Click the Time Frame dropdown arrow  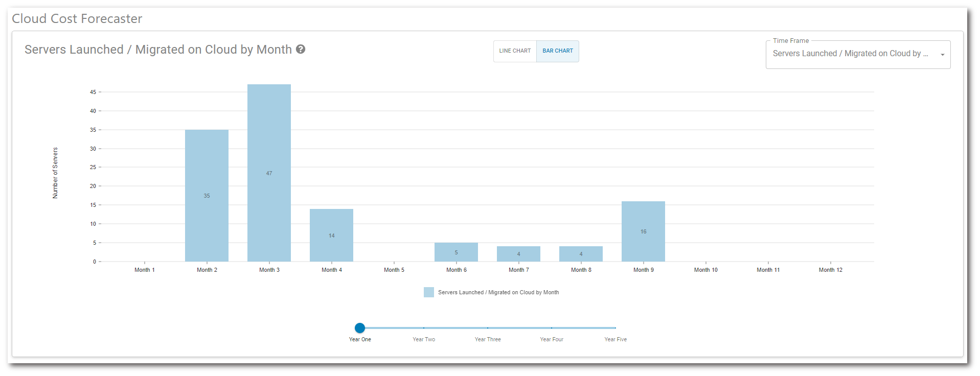click(942, 55)
